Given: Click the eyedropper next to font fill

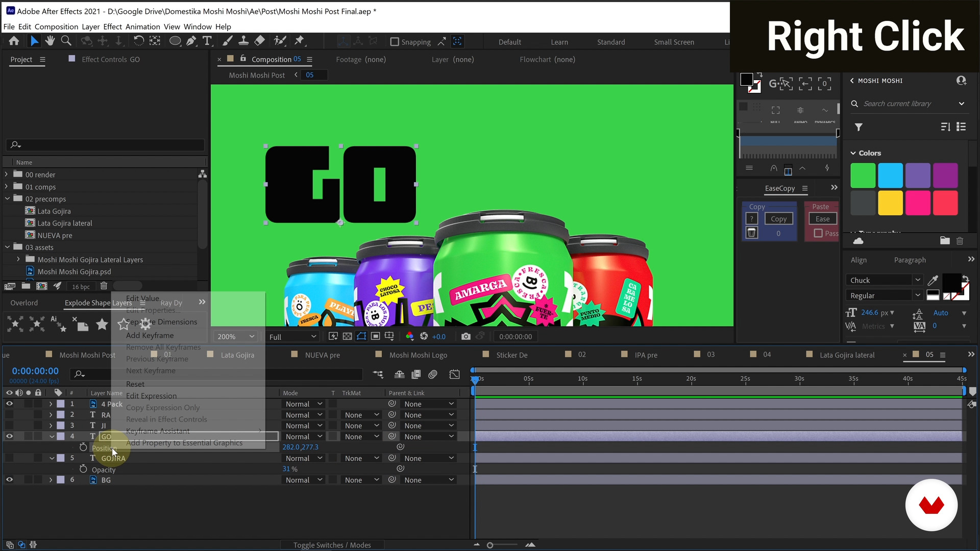Looking at the screenshot, I should coord(933,280).
